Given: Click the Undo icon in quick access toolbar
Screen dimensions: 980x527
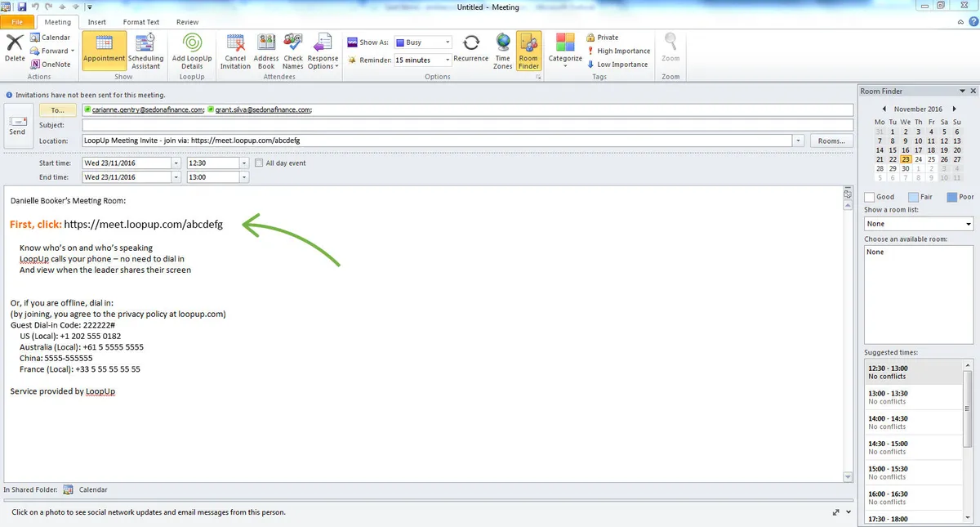Looking at the screenshot, I should click(x=34, y=7).
